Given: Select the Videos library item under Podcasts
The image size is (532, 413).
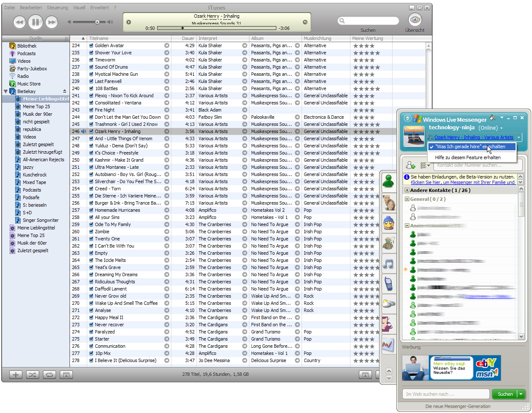Looking at the screenshot, I should click(24, 61).
